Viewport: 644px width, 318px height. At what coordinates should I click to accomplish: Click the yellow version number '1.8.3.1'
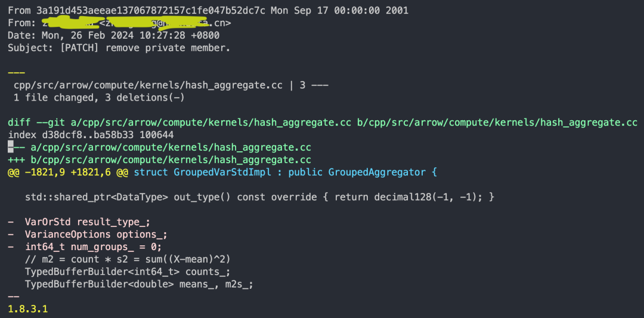pyautogui.click(x=28, y=308)
